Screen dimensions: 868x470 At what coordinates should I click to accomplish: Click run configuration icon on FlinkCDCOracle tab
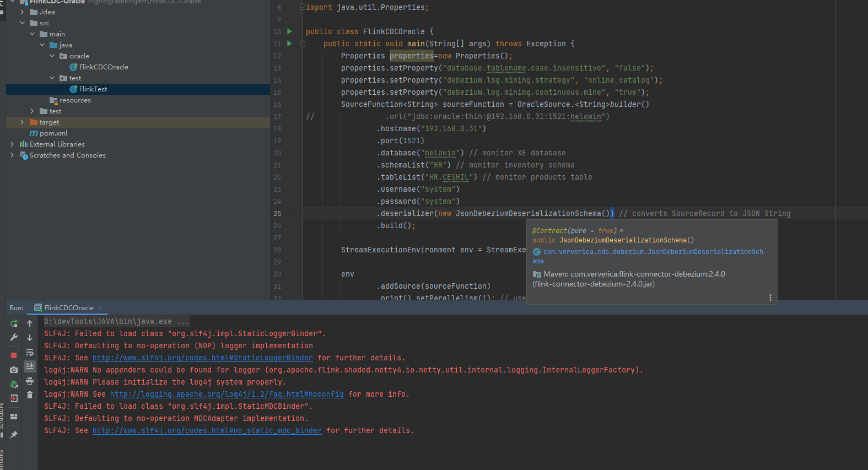pos(38,308)
